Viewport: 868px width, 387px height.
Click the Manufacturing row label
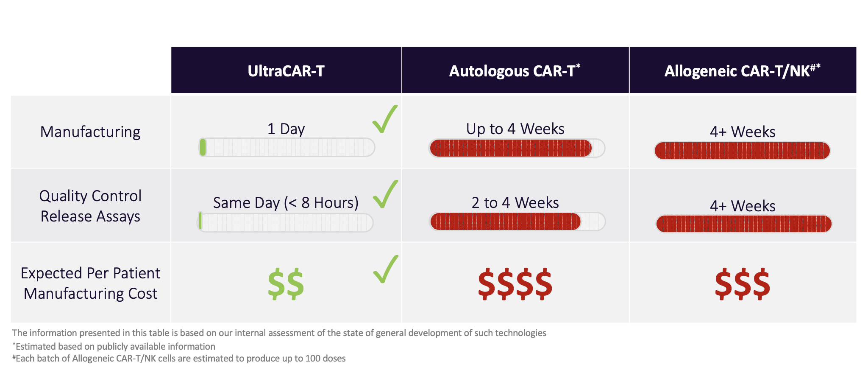tap(90, 132)
